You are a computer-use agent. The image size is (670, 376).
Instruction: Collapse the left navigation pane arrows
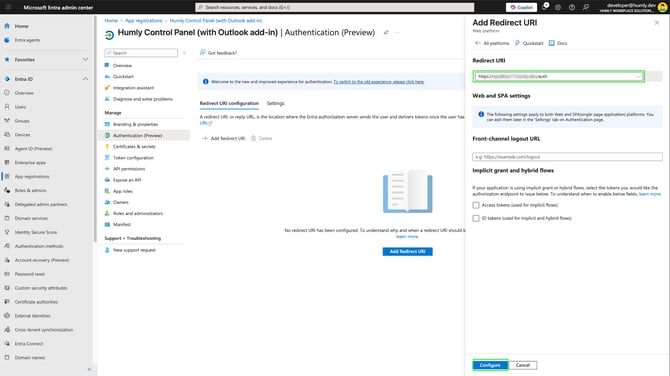pyautogui.click(x=89, y=370)
